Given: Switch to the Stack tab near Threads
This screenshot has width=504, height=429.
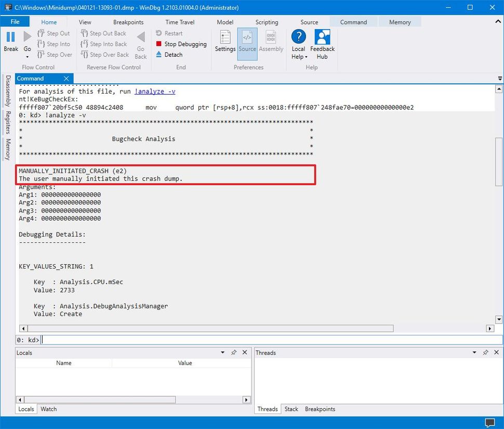Looking at the screenshot, I should (x=291, y=409).
